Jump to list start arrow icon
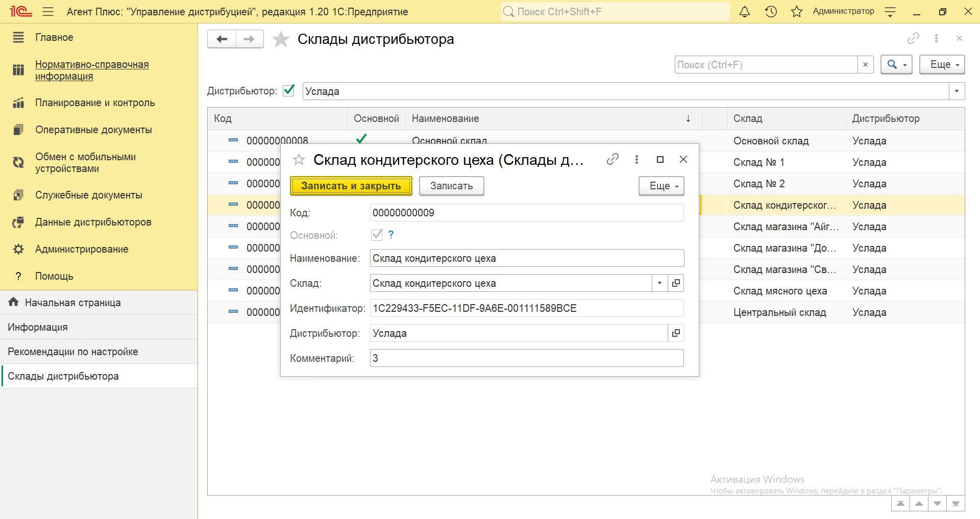Screen dimensions: 980x519 [x=900, y=503]
